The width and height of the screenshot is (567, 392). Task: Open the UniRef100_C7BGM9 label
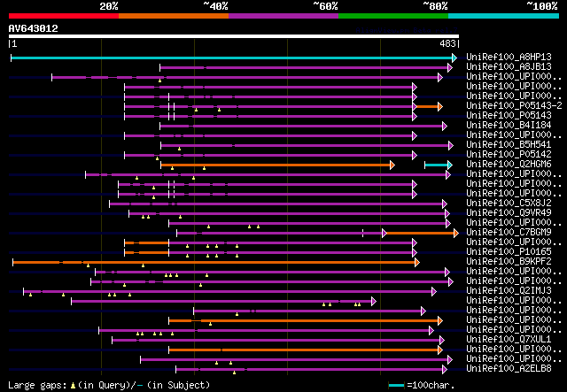[x=509, y=233]
